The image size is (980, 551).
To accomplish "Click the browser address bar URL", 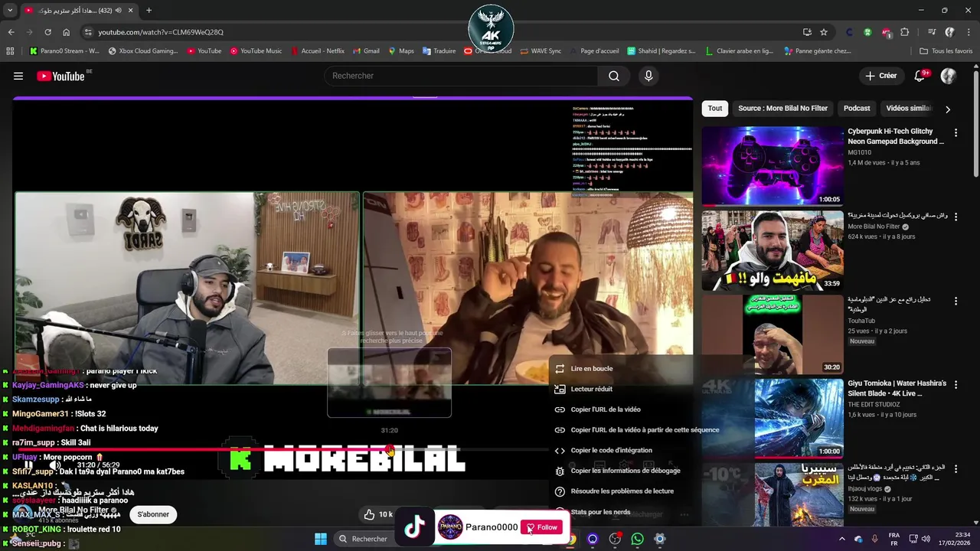I will [x=161, y=32].
